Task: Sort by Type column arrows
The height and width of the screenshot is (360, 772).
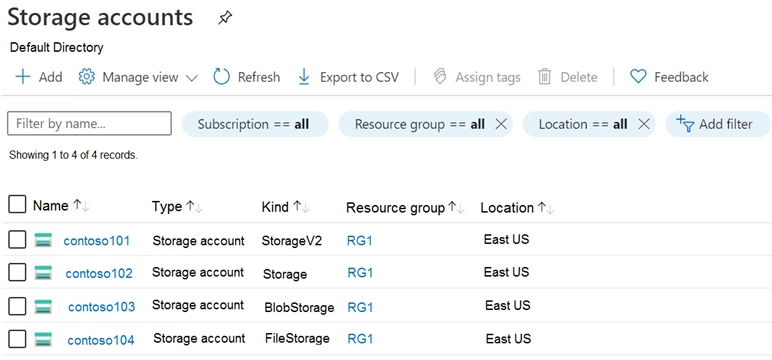Action: pyautogui.click(x=194, y=207)
